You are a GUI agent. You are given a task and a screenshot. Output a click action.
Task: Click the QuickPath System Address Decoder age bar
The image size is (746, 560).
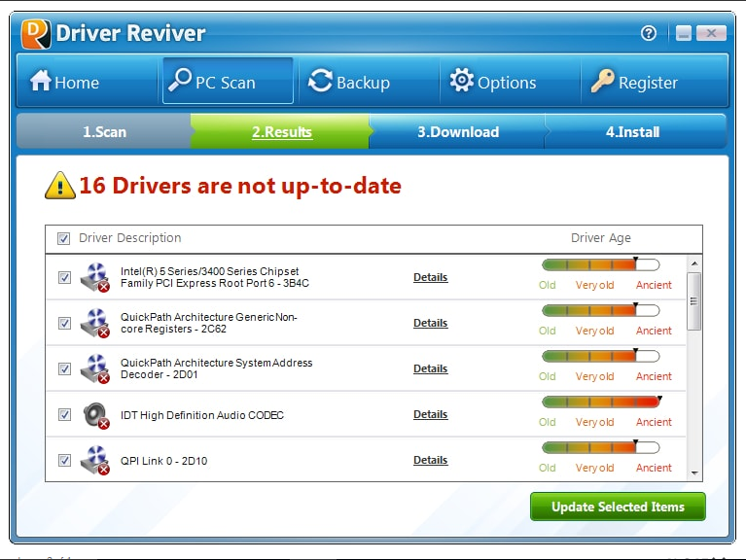tap(601, 356)
